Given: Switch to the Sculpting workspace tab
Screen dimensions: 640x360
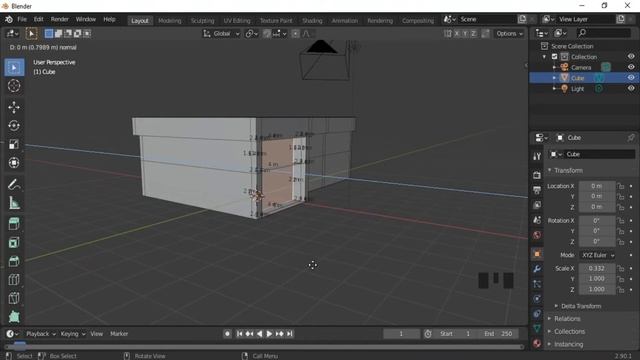Looking at the screenshot, I should pos(202,20).
